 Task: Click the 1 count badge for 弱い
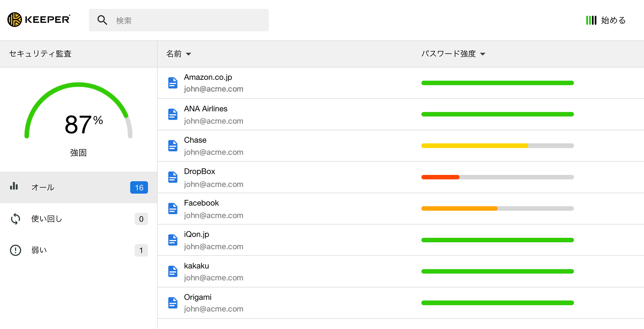[x=141, y=250]
